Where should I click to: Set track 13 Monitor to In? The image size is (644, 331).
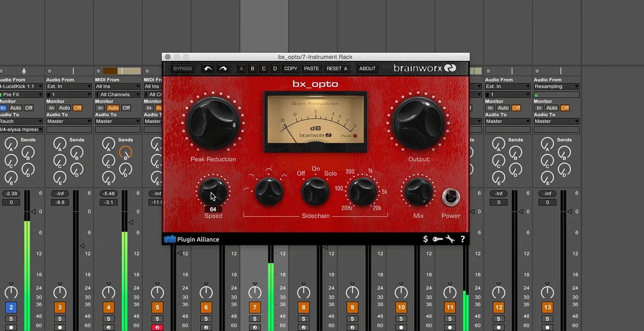click(x=539, y=108)
